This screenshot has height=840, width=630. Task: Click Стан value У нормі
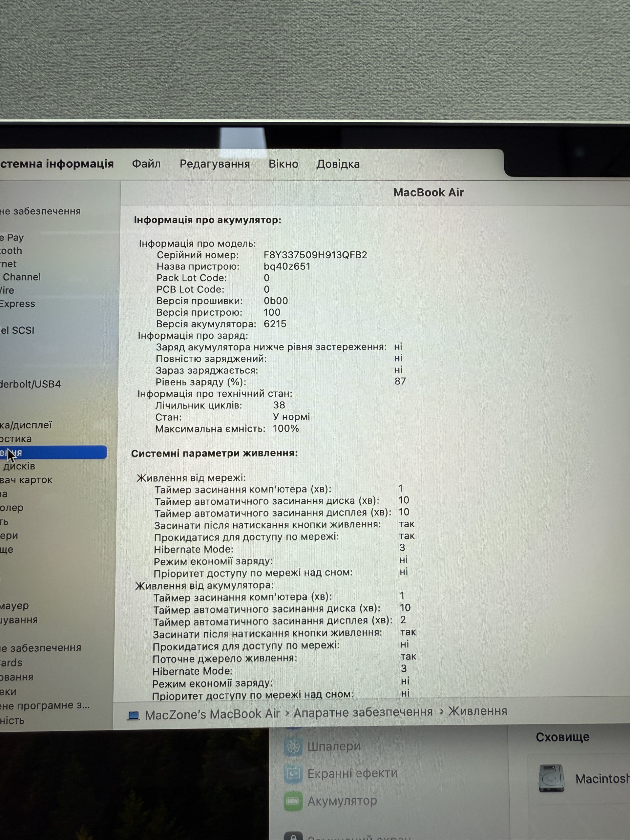[x=291, y=417]
